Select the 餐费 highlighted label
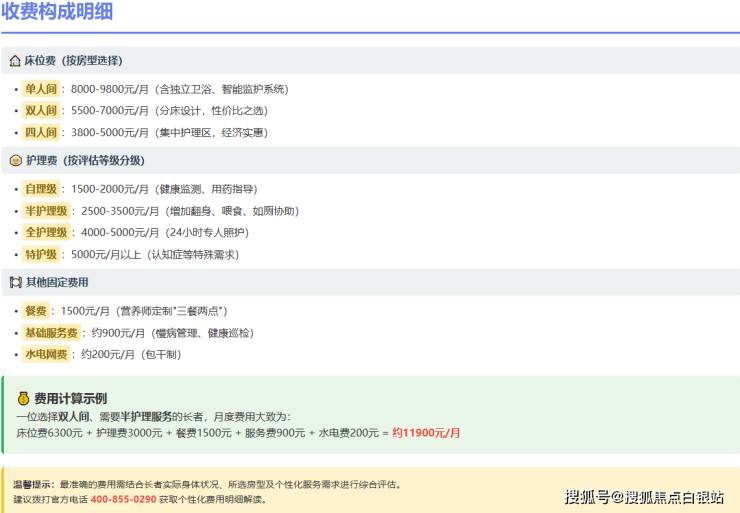This screenshot has height=513, width=740. [36, 311]
